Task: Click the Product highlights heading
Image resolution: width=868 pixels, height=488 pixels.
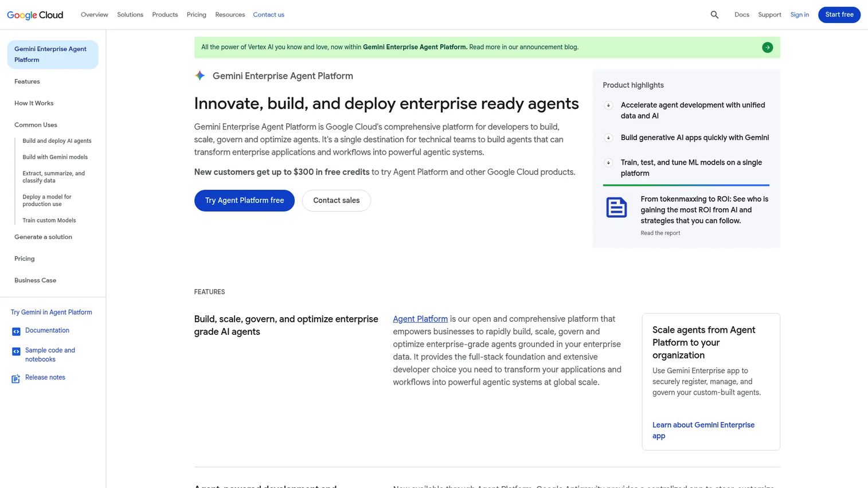Action: click(x=633, y=85)
